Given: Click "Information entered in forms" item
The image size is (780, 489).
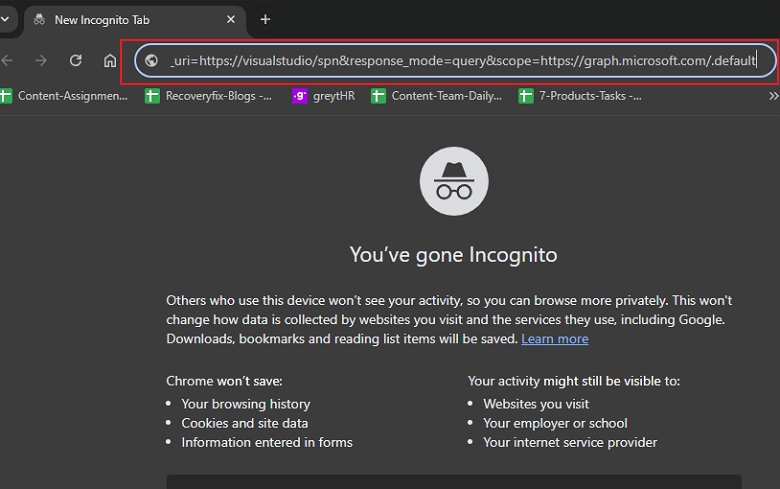Looking at the screenshot, I should coord(267,442).
